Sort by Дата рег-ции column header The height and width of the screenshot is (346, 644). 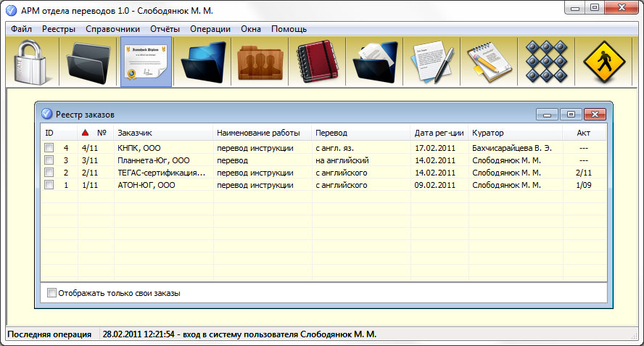point(439,133)
